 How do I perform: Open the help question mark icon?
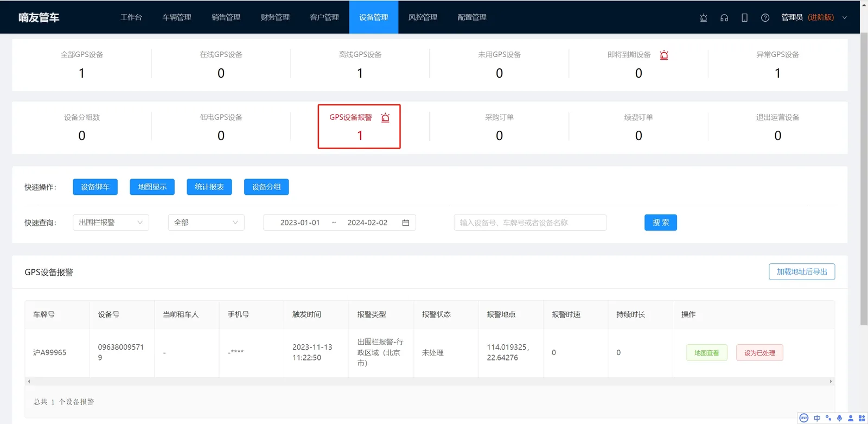[765, 17]
